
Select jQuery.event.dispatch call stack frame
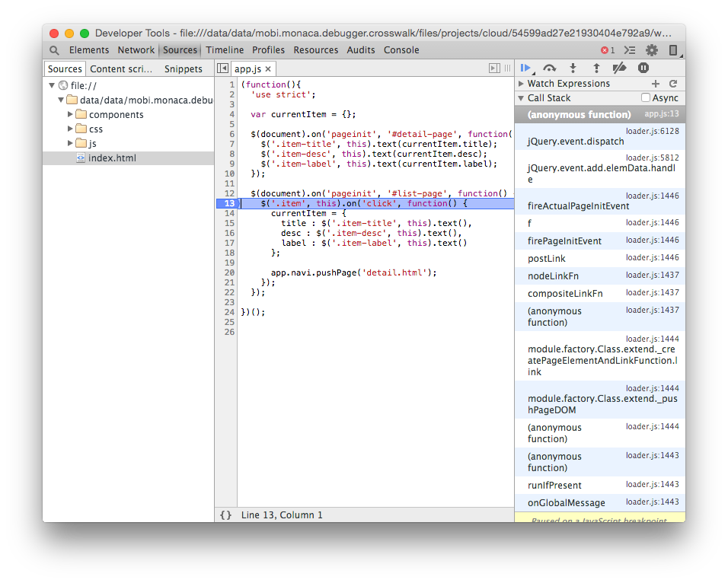(x=576, y=142)
